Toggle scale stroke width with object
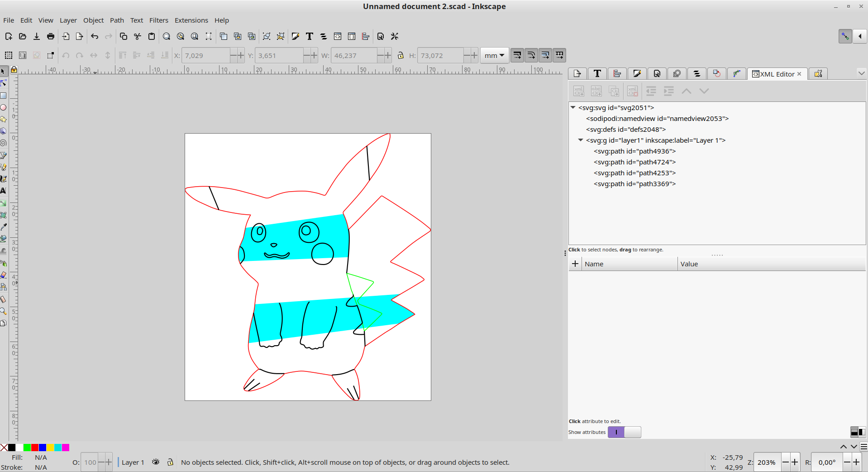868x472 pixels. (x=517, y=55)
